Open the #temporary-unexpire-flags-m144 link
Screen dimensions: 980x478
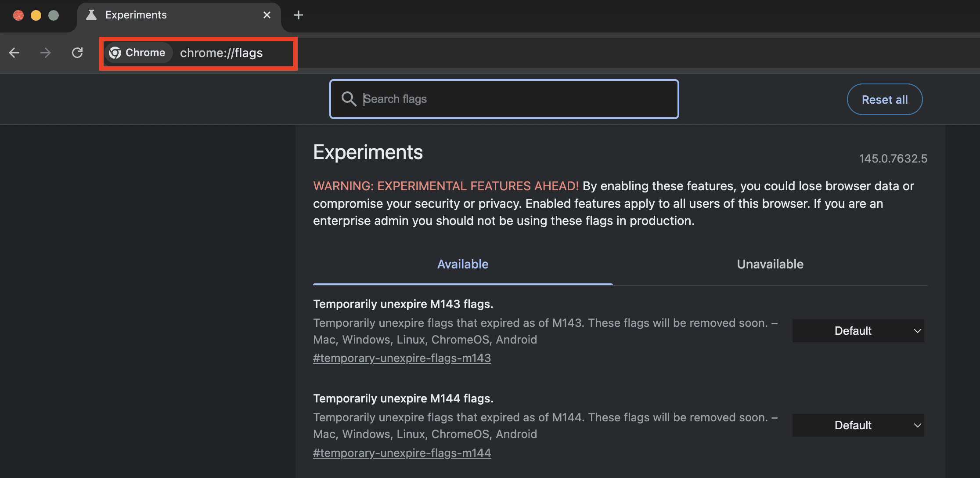(402, 453)
